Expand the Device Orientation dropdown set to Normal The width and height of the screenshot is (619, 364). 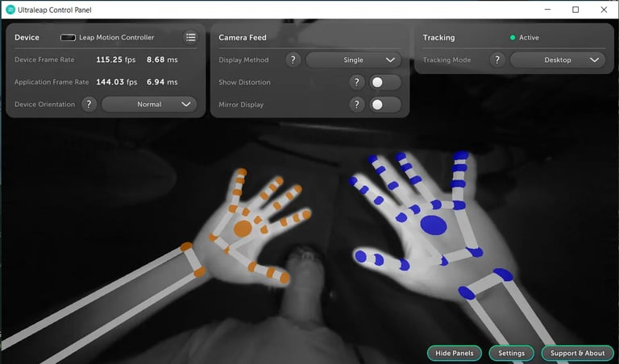pos(149,104)
